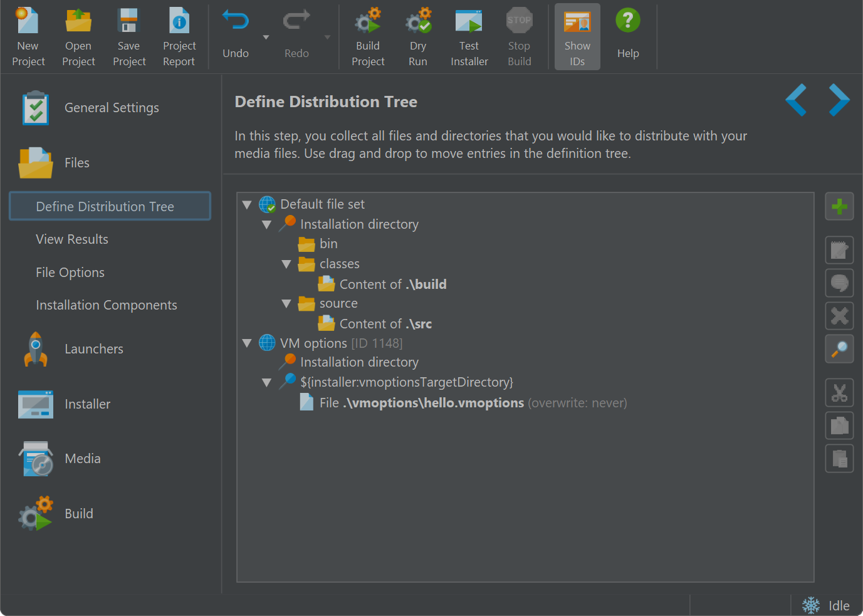863x616 pixels.
Task: Select View Results step
Action: (x=72, y=239)
